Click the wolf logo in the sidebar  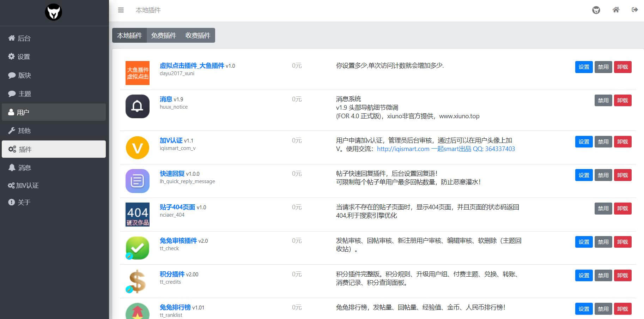[54, 12]
